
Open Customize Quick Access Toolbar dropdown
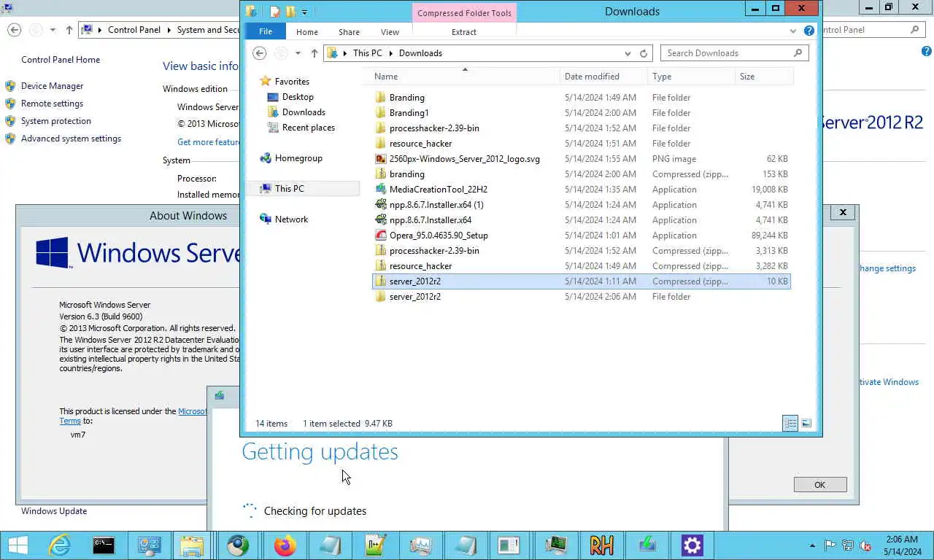pyautogui.click(x=304, y=12)
